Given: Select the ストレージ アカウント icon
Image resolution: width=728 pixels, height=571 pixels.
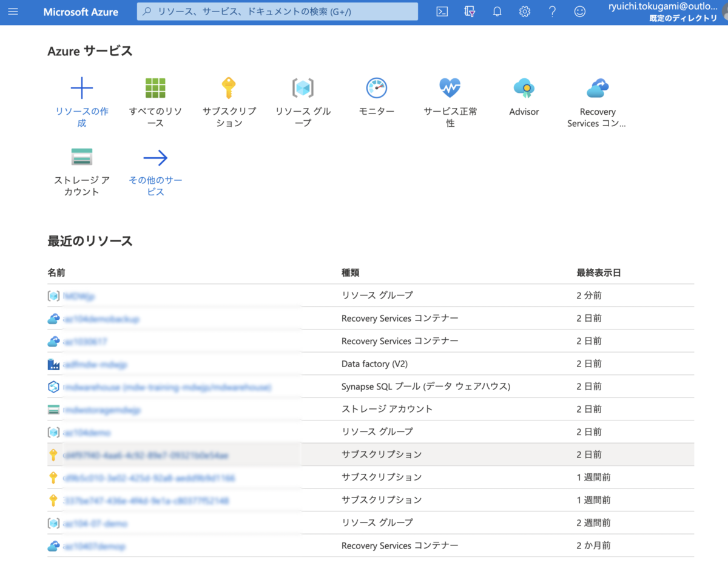Looking at the screenshot, I should point(81,156).
